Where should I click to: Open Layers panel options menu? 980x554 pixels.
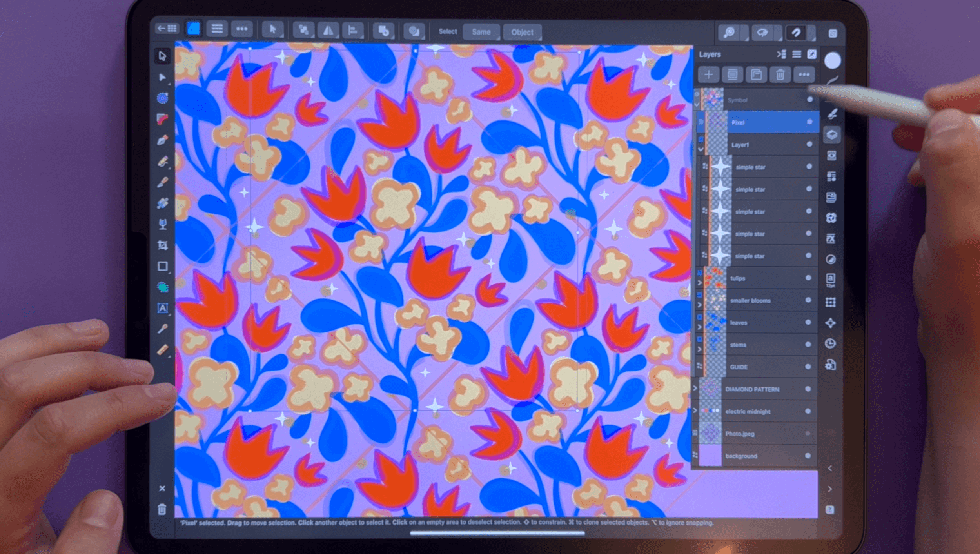point(797,54)
